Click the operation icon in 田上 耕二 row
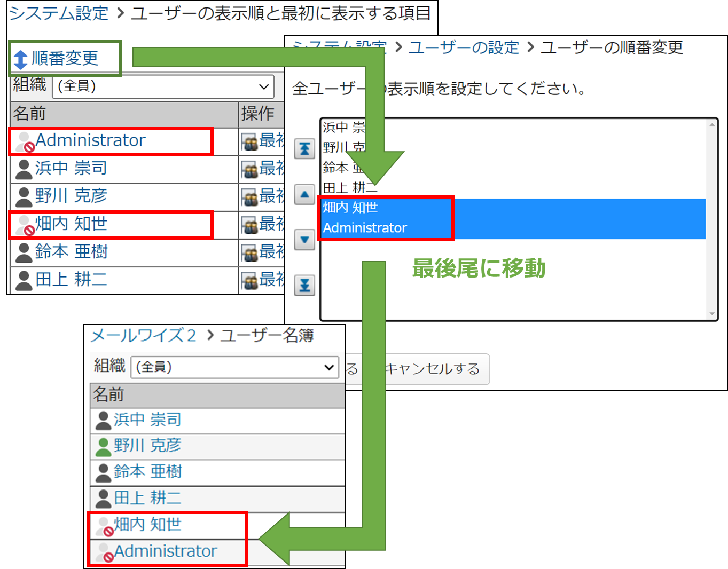Screen dimensions: 728x569 point(249,280)
